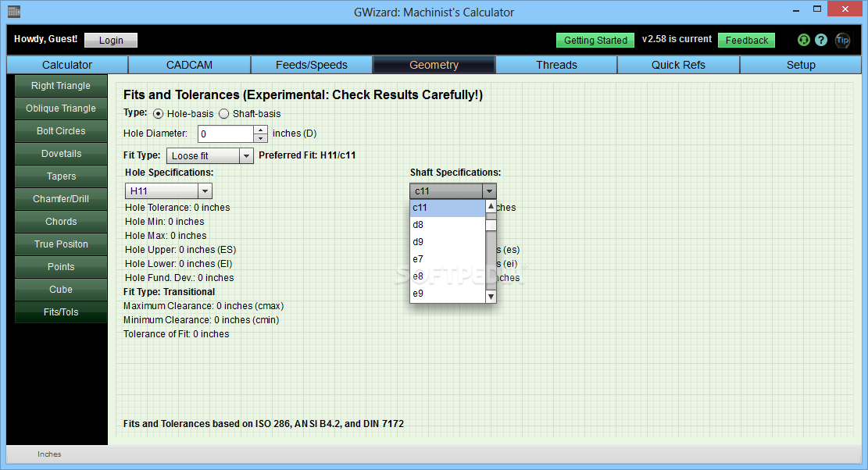Close the GWizard window
The width and height of the screenshot is (868, 470).
click(845, 9)
